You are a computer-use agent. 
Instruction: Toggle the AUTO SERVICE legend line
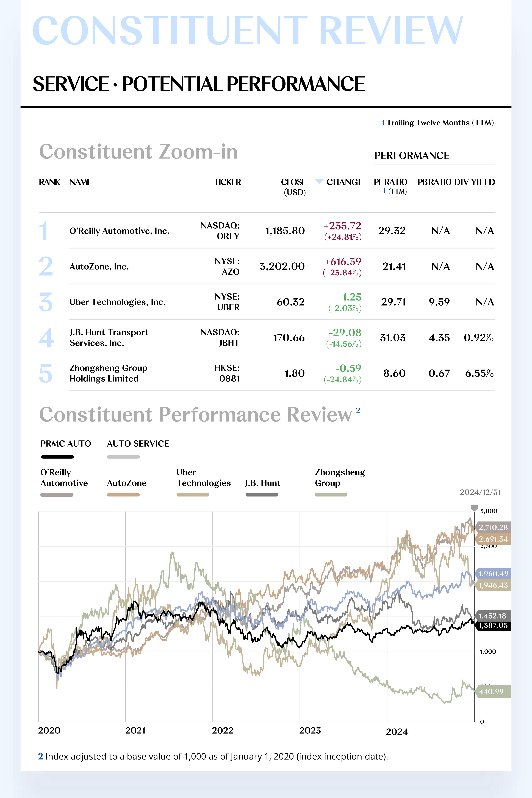123,457
